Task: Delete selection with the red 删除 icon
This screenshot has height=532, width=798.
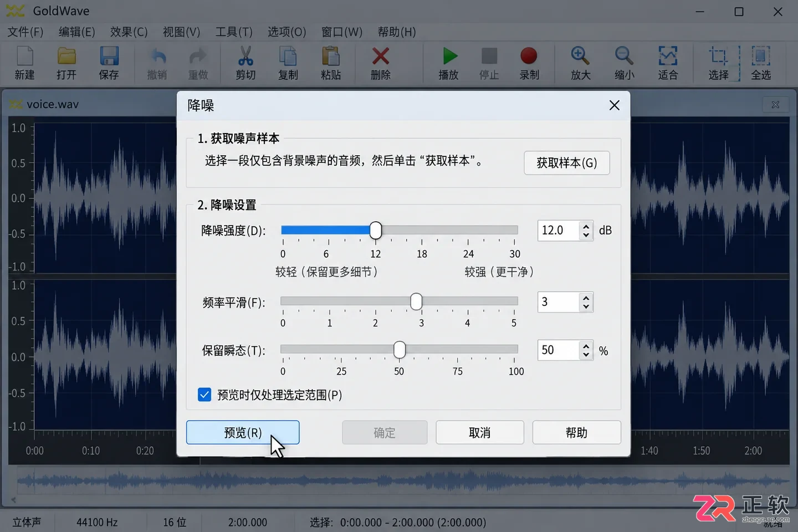Action: click(x=381, y=56)
